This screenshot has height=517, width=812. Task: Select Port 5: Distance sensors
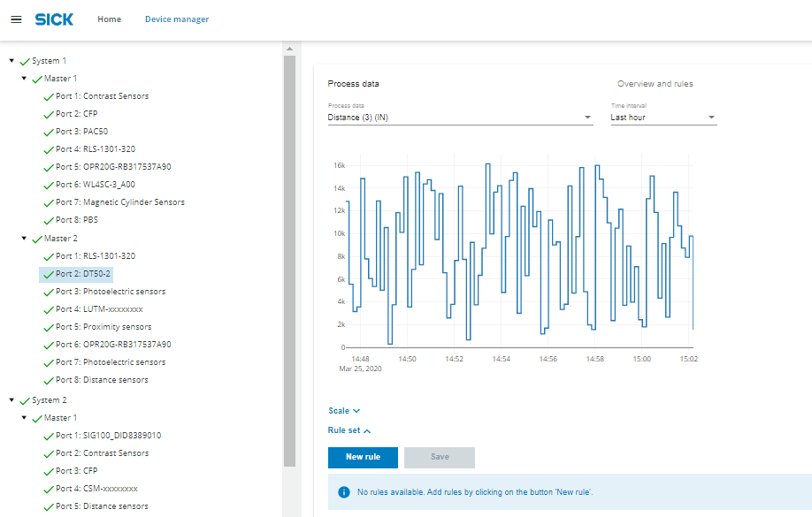[102, 506]
